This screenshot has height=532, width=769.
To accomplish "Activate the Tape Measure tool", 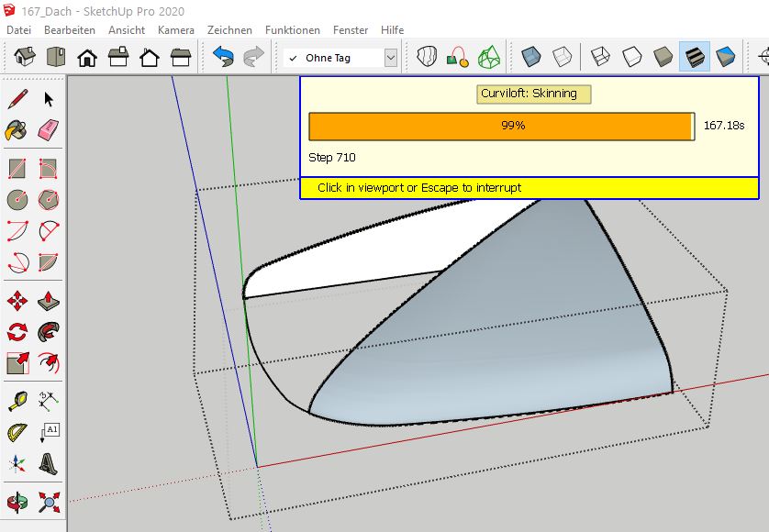I will click(x=17, y=400).
